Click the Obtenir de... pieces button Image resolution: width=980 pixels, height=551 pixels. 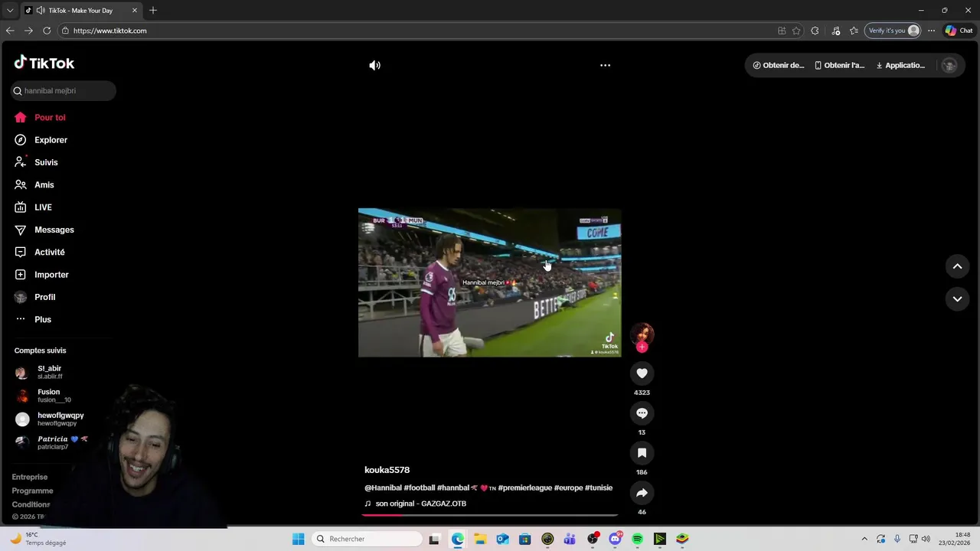pyautogui.click(x=779, y=65)
